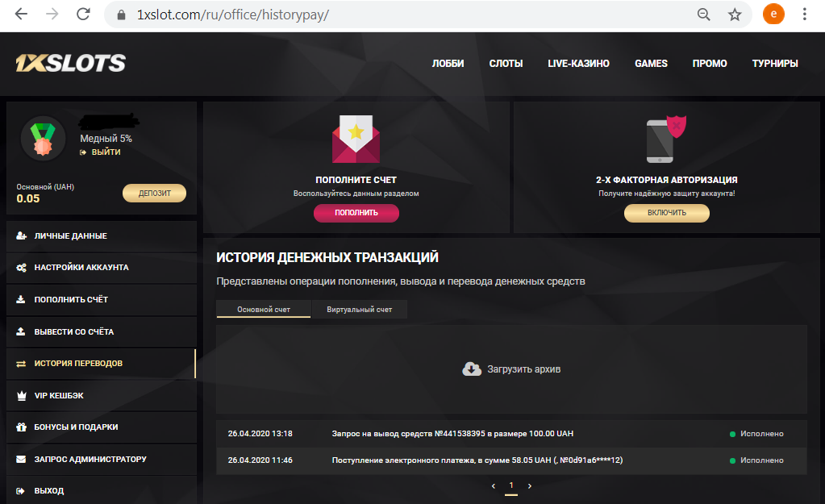
Task: Click the envelope icon for ЗАПРОС АДМИНИСТРАТОРУ
Action: point(21,460)
